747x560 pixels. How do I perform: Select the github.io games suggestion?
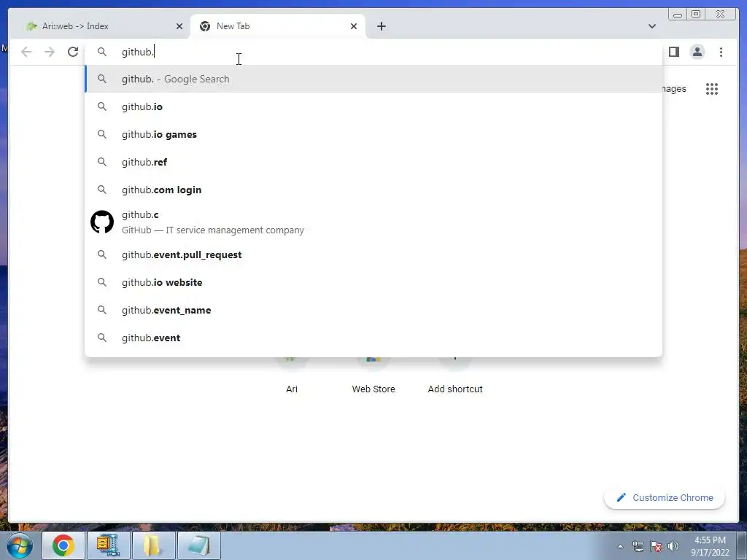click(x=373, y=134)
